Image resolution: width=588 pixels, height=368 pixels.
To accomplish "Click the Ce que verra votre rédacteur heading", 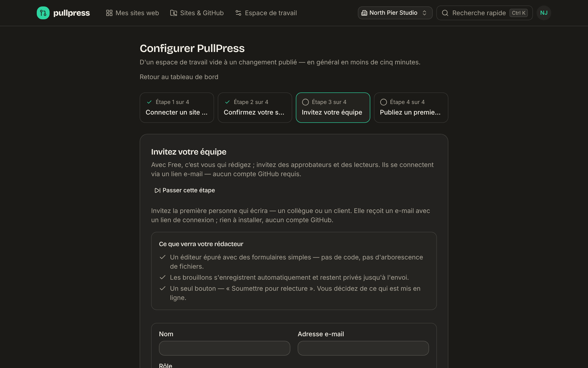I will point(201,244).
